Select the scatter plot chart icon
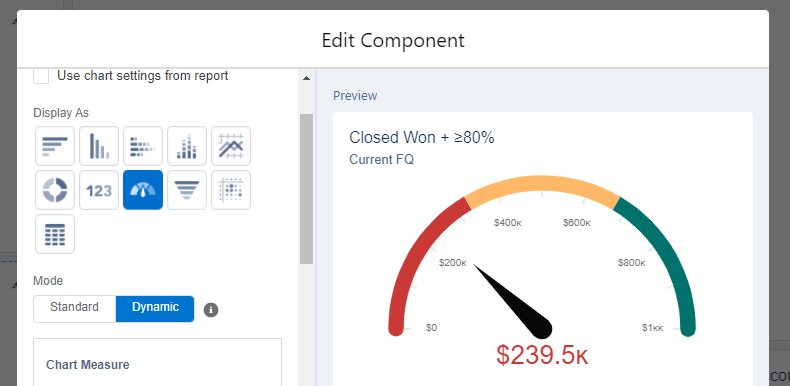The width and height of the screenshot is (790, 386). (x=231, y=190)
